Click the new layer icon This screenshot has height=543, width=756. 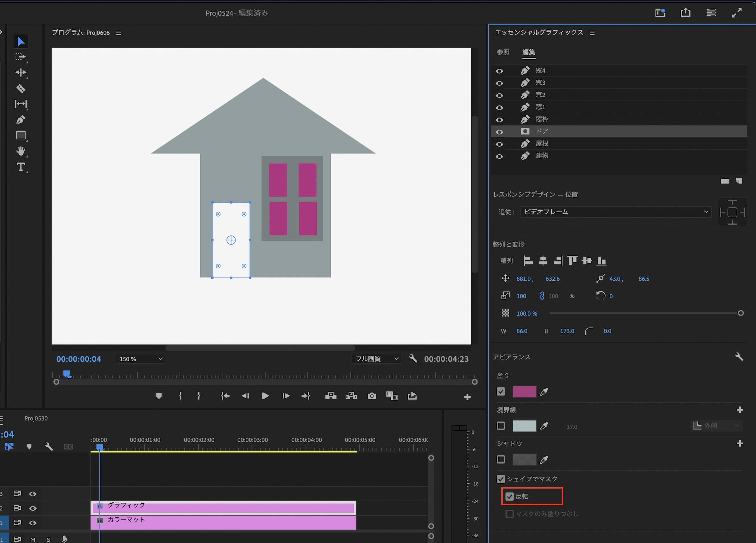tap(739, 181)
